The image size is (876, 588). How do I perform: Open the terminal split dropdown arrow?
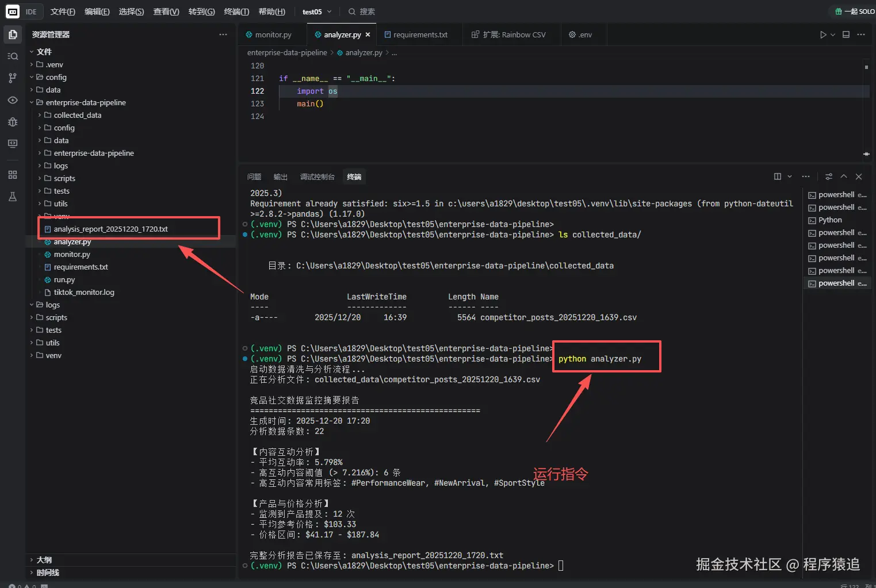(790, 176)
